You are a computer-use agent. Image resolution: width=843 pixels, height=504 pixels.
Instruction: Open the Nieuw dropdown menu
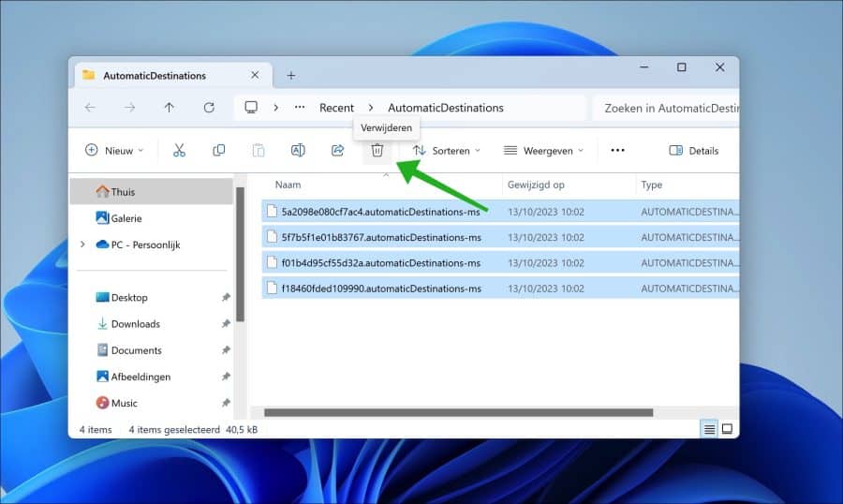(x=114, y=150)
